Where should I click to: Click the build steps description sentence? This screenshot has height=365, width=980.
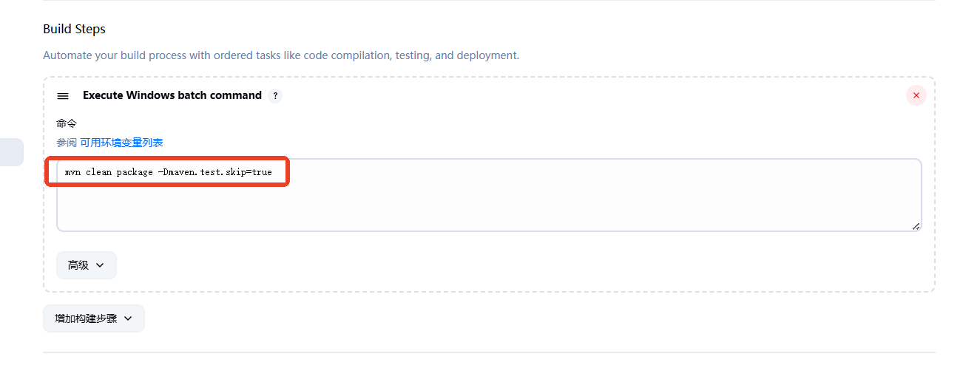pos(281,55)
